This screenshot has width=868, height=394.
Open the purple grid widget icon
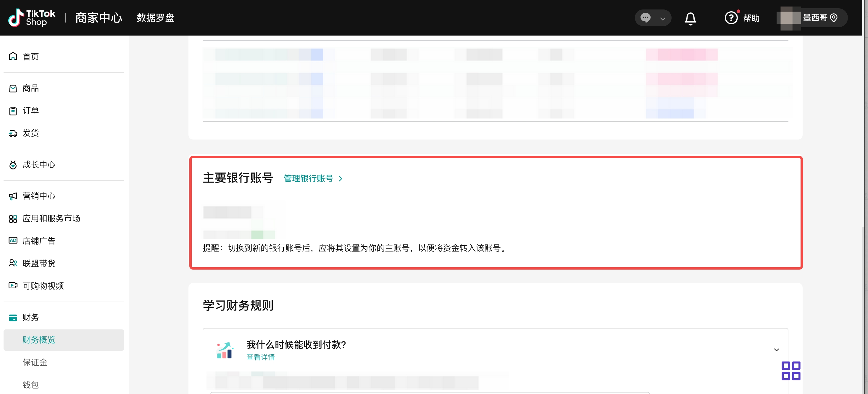click(790, 371)
